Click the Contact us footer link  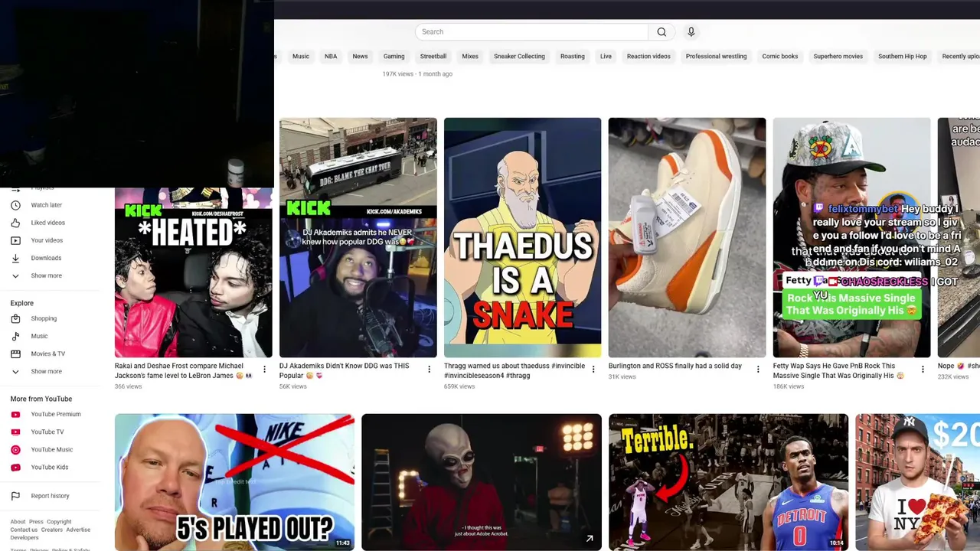24,530
